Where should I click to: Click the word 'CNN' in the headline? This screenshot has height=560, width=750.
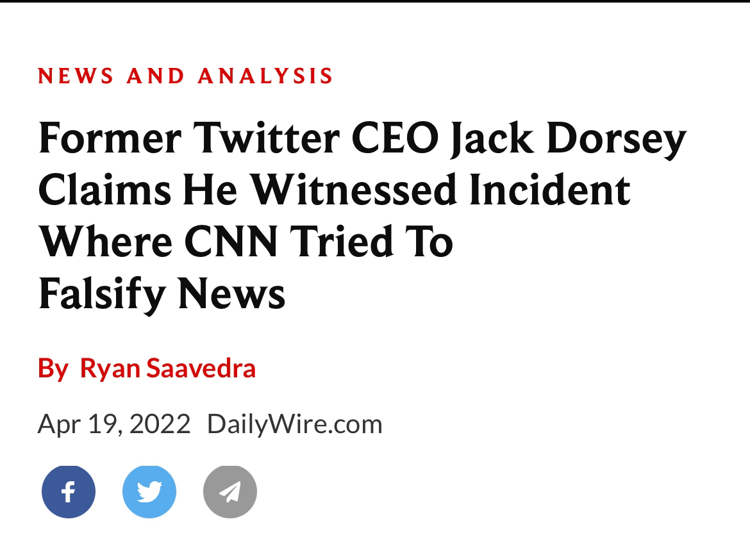point(231,242)
